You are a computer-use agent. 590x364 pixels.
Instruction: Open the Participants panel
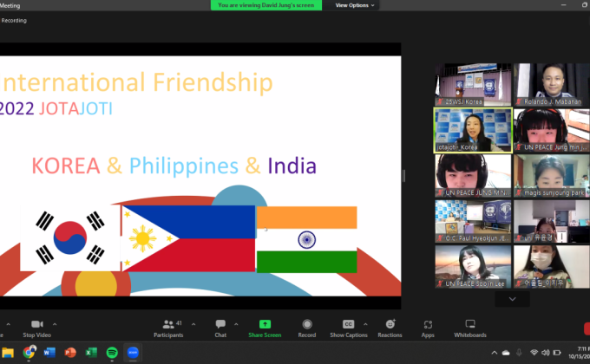[x=167, y=326]
